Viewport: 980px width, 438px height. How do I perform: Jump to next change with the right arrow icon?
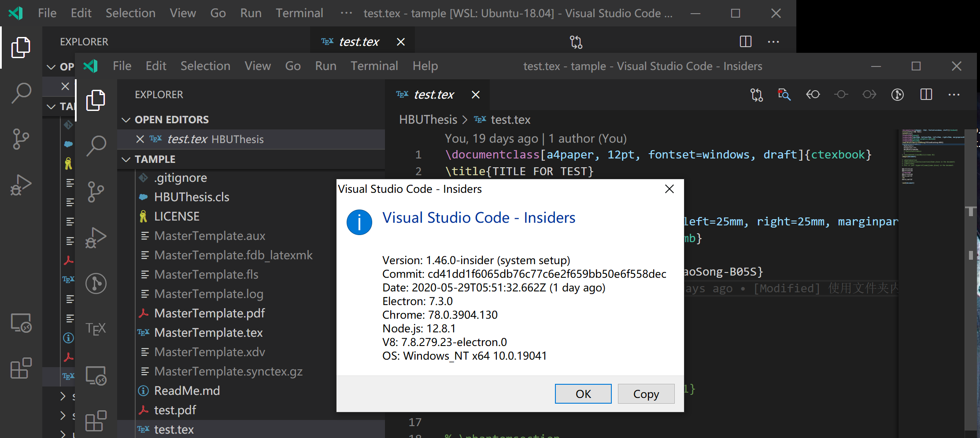coord(869,94)
